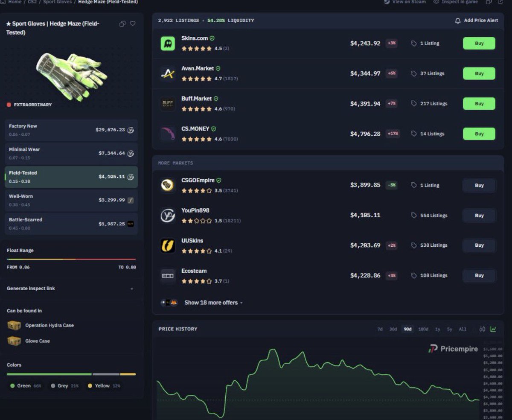Click the Float Range gradient bar

coord(71,259)
